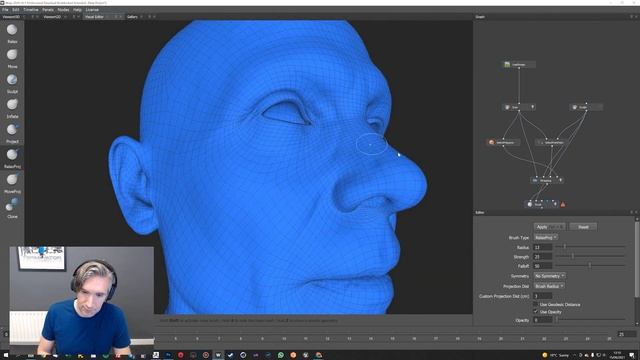Open the Symmetry dropdown
The image size is (640, 360).
[x=549, y=276]
